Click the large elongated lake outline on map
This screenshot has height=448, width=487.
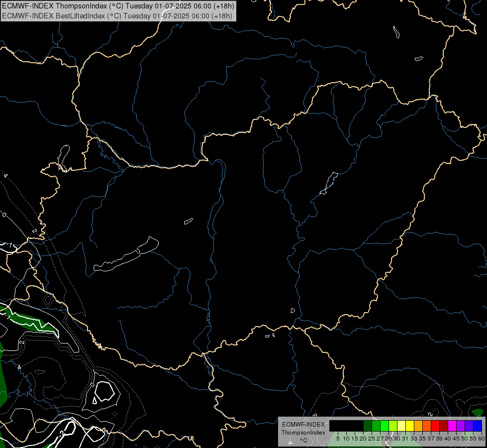pos(126,255)
